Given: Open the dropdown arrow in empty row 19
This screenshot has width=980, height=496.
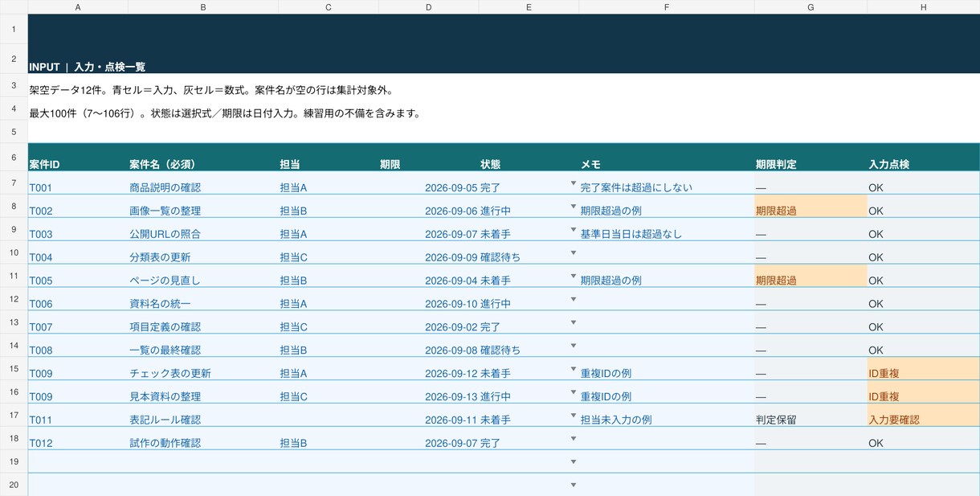Looking at the screenshot, I should click(x=574, y=462).
